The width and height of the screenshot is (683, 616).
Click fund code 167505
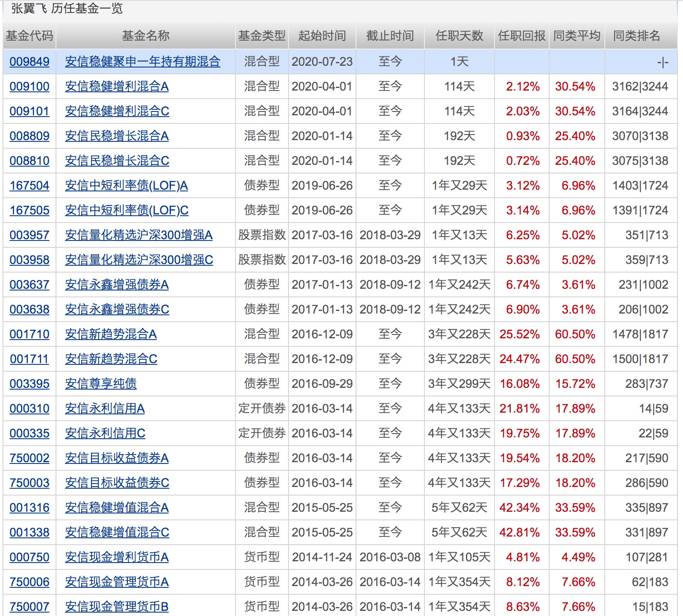click(x=29, y=210)
